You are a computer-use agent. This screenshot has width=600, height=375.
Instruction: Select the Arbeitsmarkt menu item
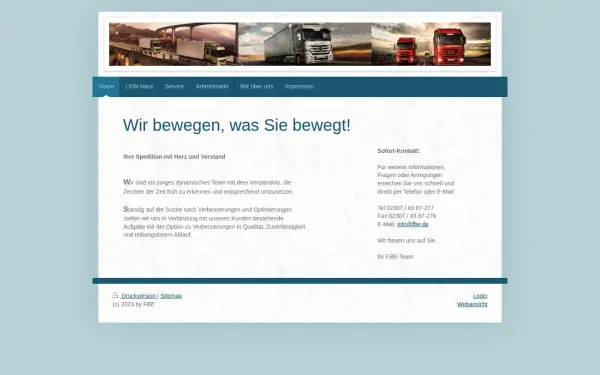(212, 86)
